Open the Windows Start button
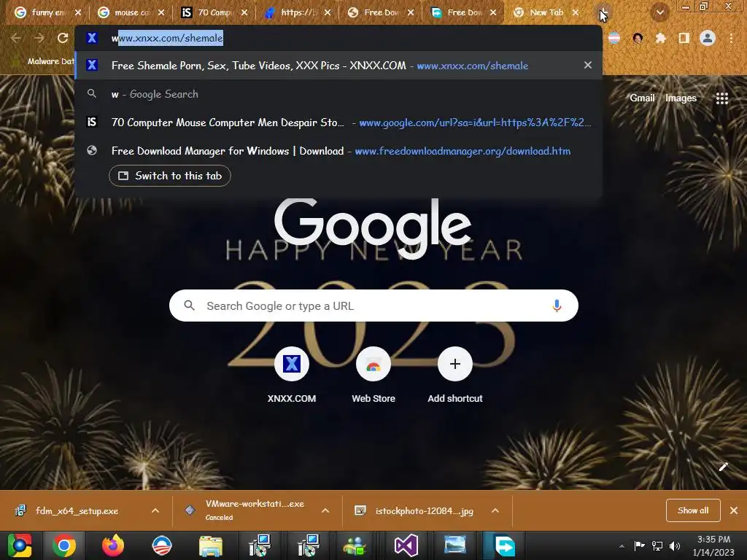The height and width of the screenshot is (560, 747). point(20,545)
